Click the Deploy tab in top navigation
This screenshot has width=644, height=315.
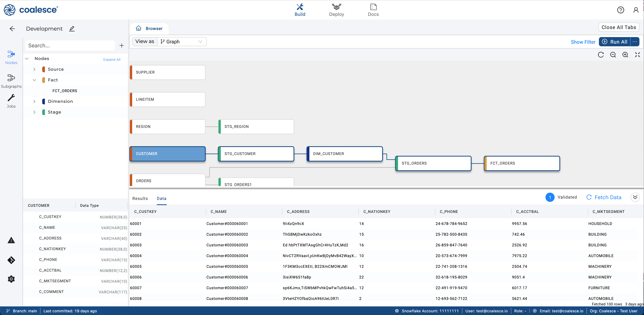(x=337, y=10)
